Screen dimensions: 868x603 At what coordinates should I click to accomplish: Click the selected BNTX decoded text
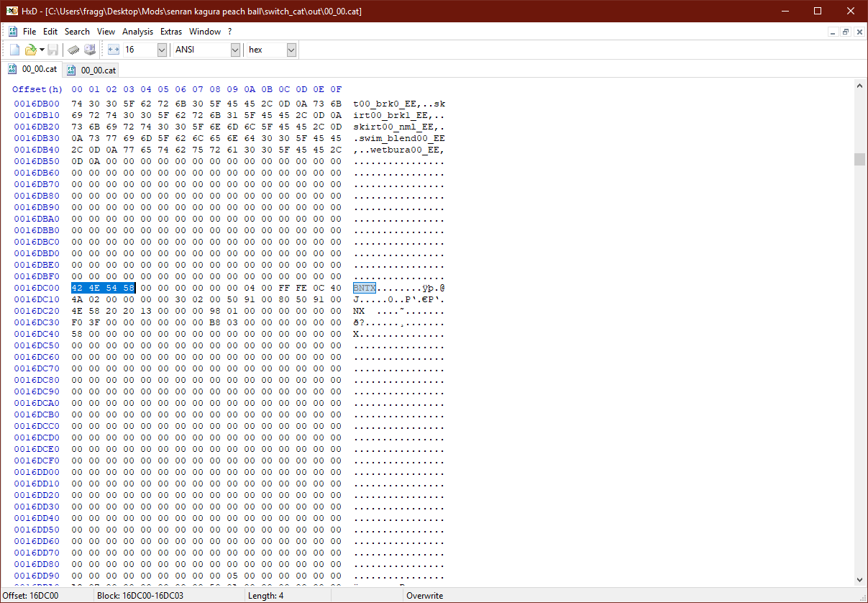coord(365,288)
